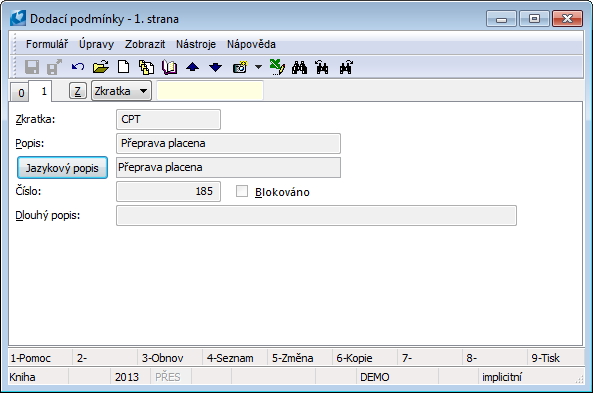593x393 pixels.
Task: Click the first binoculars search icon
Action: tap(300, 67)
